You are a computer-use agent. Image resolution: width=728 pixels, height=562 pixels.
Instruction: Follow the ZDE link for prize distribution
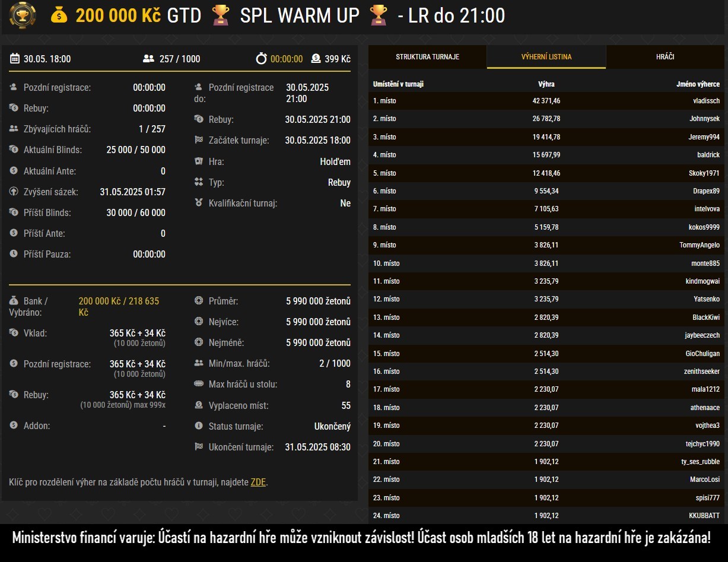coord(258,482)
